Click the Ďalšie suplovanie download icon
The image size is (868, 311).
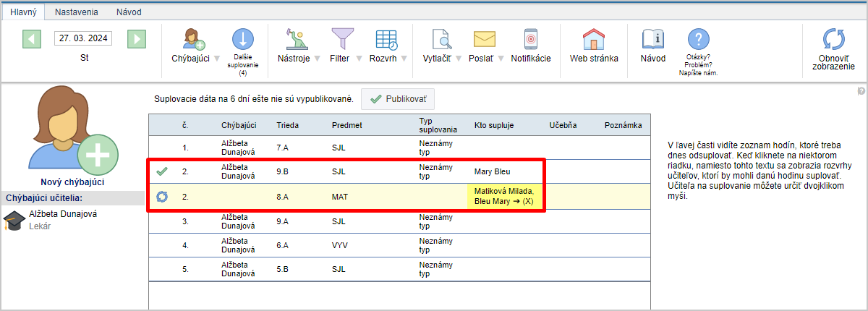(243, 39)
